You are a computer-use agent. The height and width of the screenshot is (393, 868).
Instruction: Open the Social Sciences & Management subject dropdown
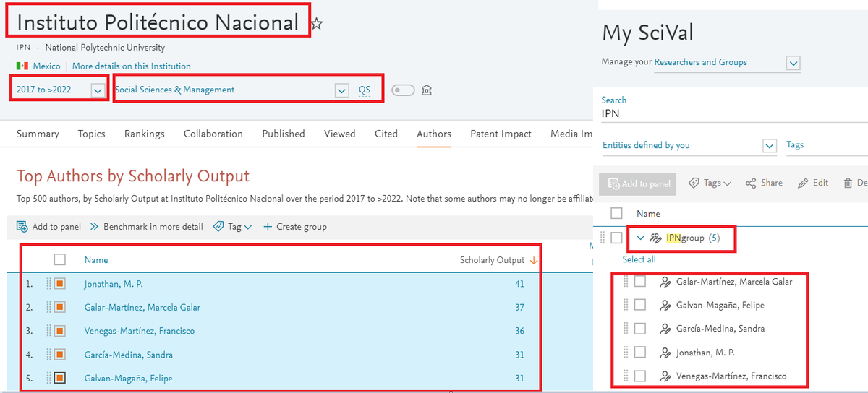pos(342,90)
